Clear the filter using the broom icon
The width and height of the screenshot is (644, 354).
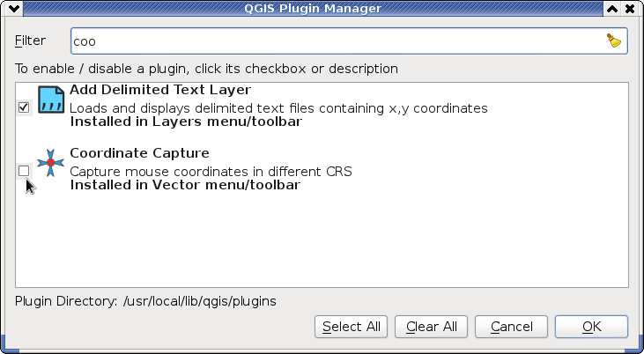pos(614,41)
